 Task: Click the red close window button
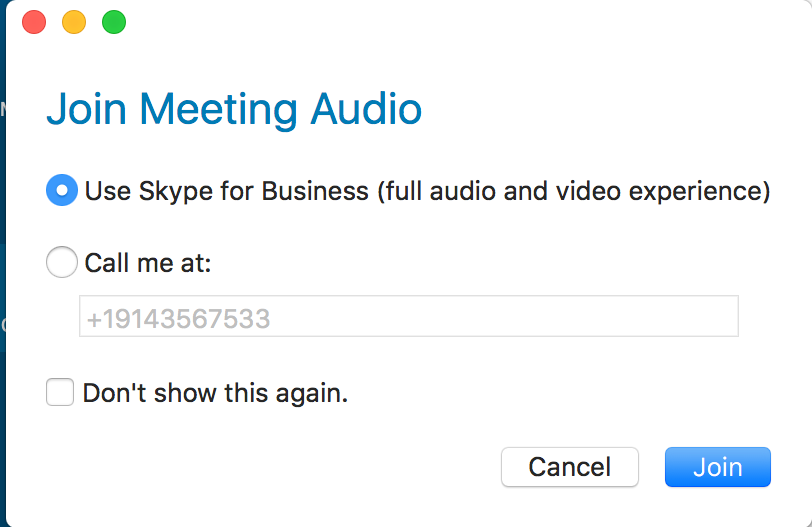(34, 21)
